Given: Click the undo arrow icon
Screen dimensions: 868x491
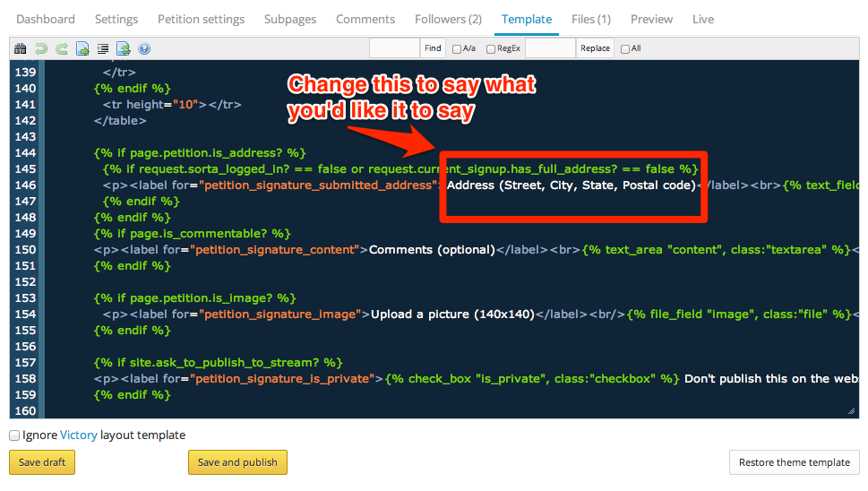Looking at the screenshot, I should [x=41, y=48].
